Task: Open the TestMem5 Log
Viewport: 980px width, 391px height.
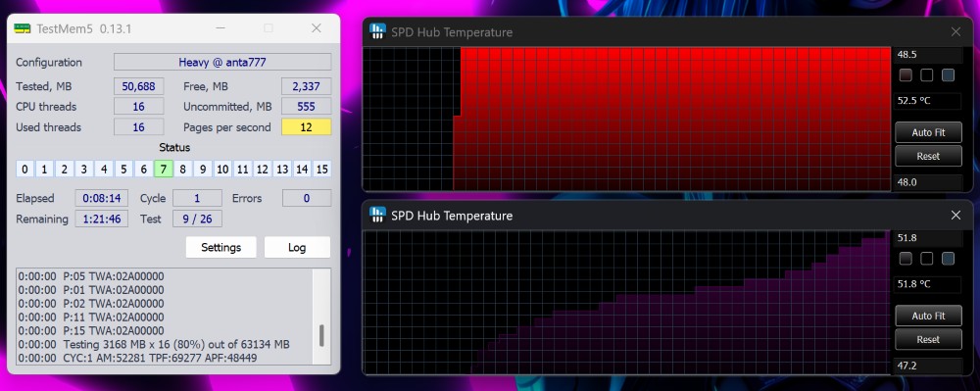Action: pyautogui.click(x=297, y=247)
